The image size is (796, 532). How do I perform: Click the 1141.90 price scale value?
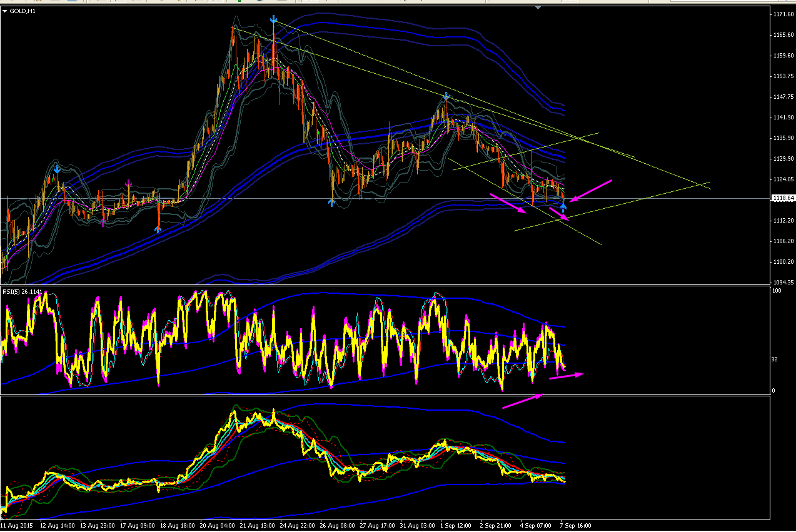[783, 117]
